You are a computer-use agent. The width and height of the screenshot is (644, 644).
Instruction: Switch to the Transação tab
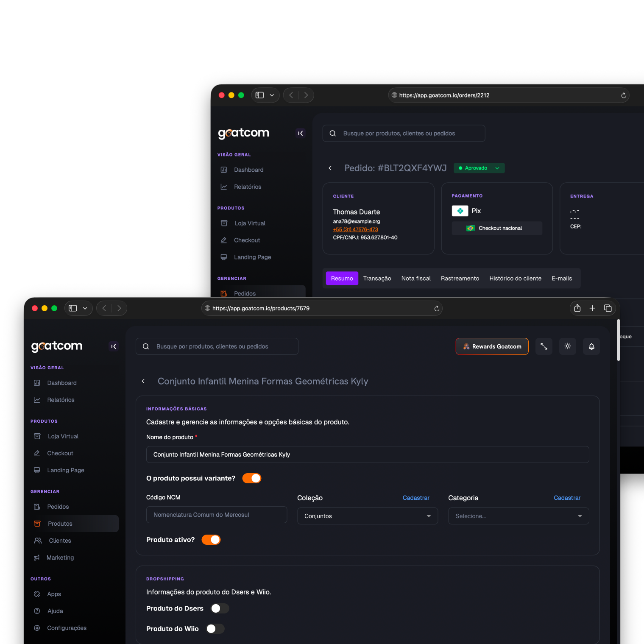click(x=377, y=279)
